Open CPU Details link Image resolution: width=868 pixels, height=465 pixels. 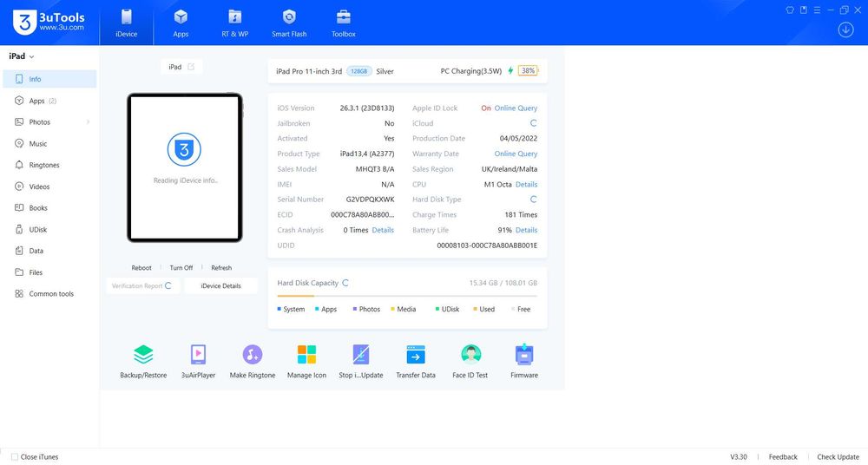coord(526,184)
